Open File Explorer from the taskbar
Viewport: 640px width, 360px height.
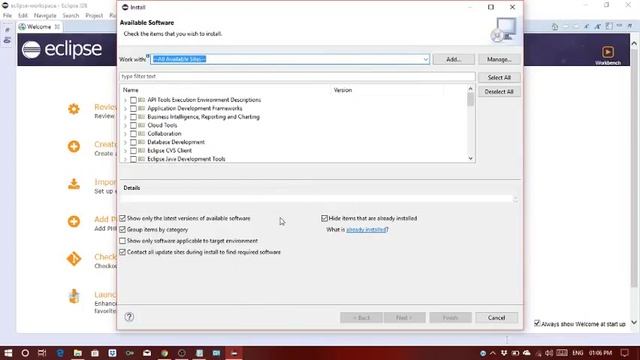click(x=78, y=353)
